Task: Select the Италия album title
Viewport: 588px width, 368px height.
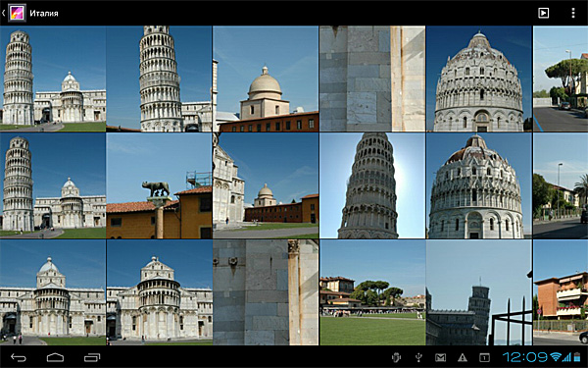Action: click(x=44, y=13)
